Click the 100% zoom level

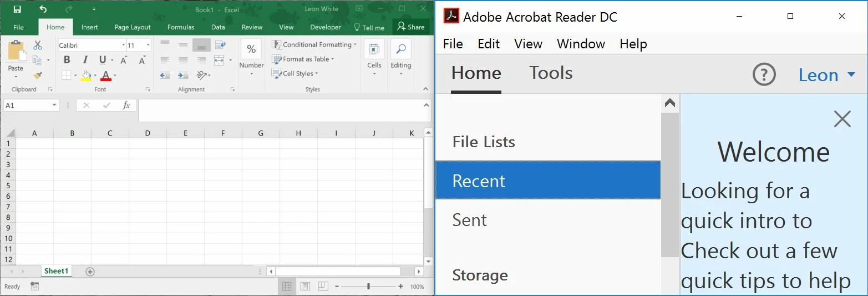click(417, 287)
